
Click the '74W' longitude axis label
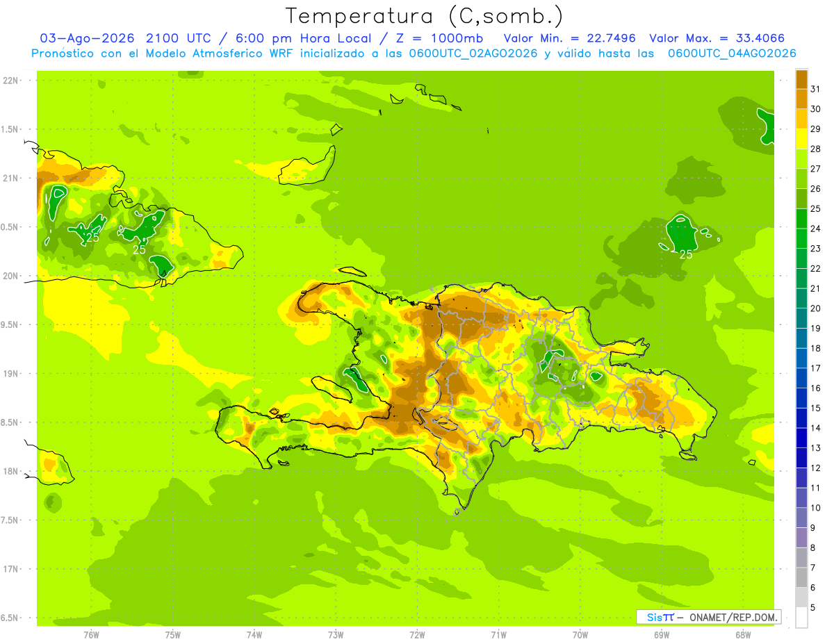coord(254,634)
